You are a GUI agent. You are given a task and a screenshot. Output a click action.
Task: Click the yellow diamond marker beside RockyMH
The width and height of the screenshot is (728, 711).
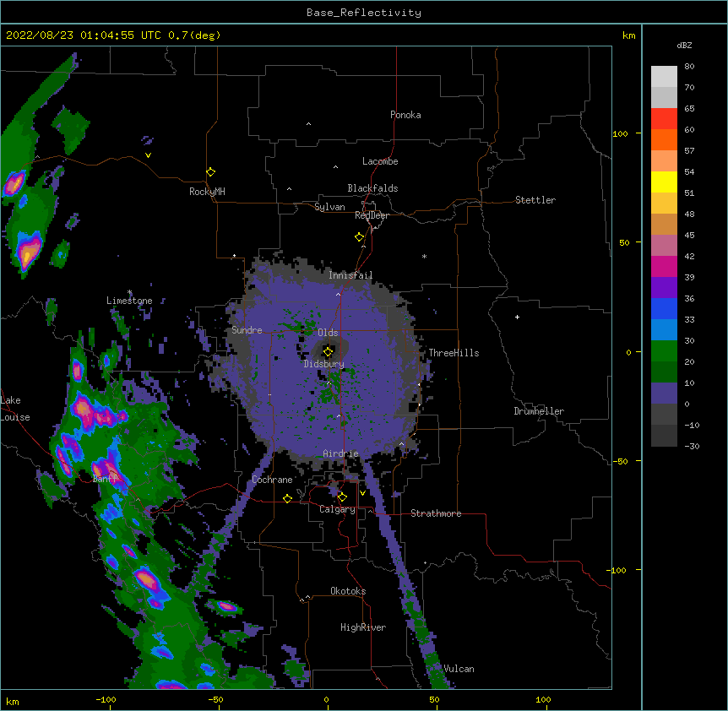click(x=211, y=172)
